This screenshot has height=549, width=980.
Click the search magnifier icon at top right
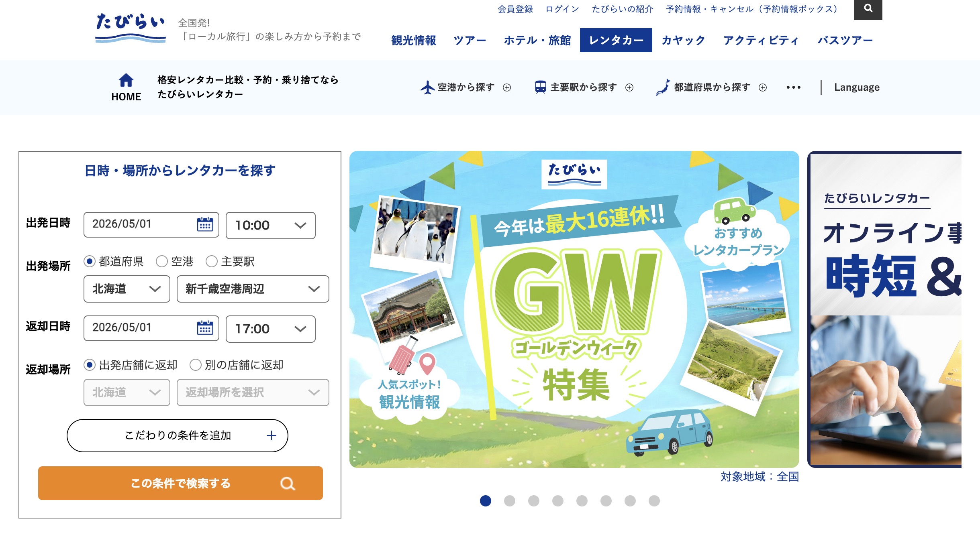pos(868,9)
